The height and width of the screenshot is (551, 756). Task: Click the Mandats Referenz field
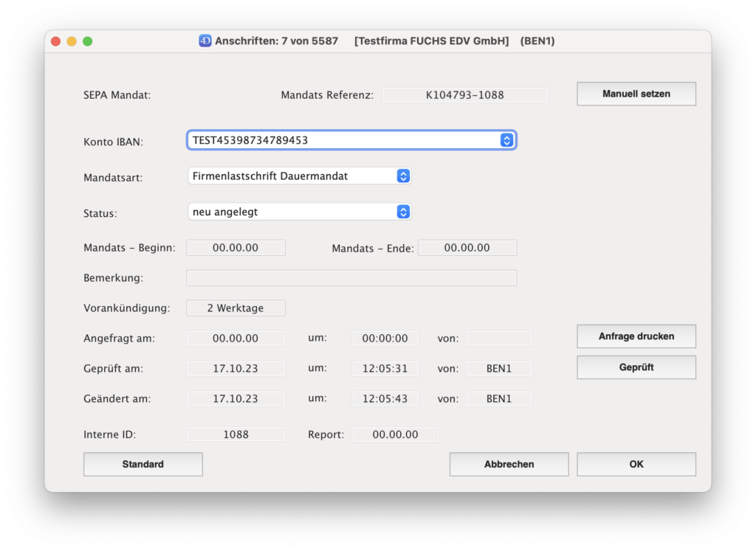[465, 95]
